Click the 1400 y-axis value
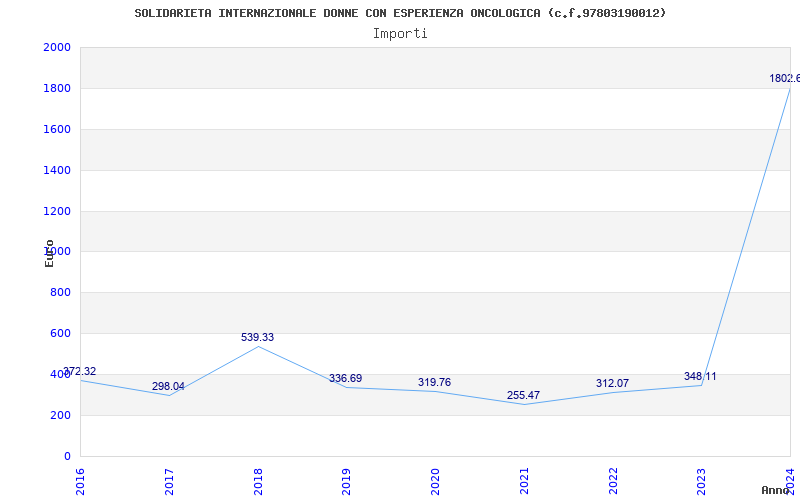800x500 pixels. tap(57, 170)
